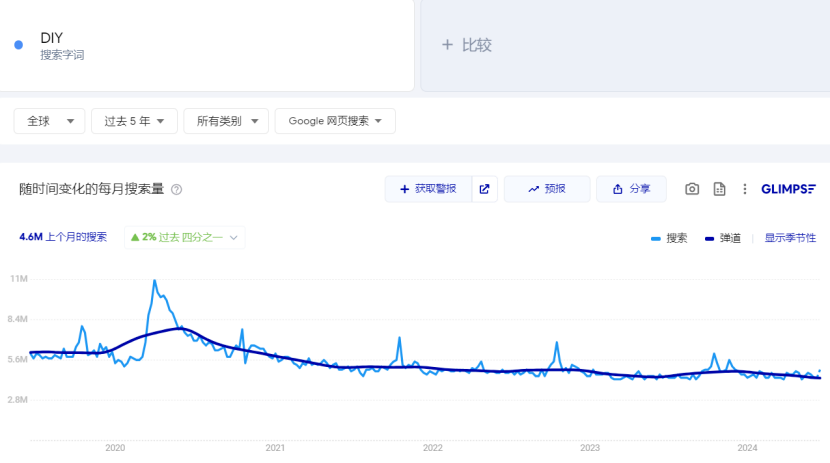Click the 分享 share button
Viewport: 830px width, 463px height.
pyautogui.click(x=631, y=189)
